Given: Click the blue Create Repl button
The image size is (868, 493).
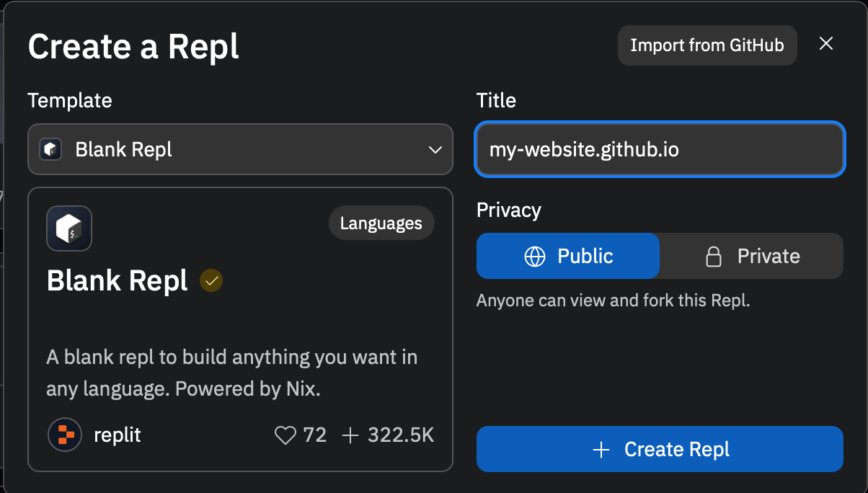Looking at the screenshot, I should coord(660,449).
